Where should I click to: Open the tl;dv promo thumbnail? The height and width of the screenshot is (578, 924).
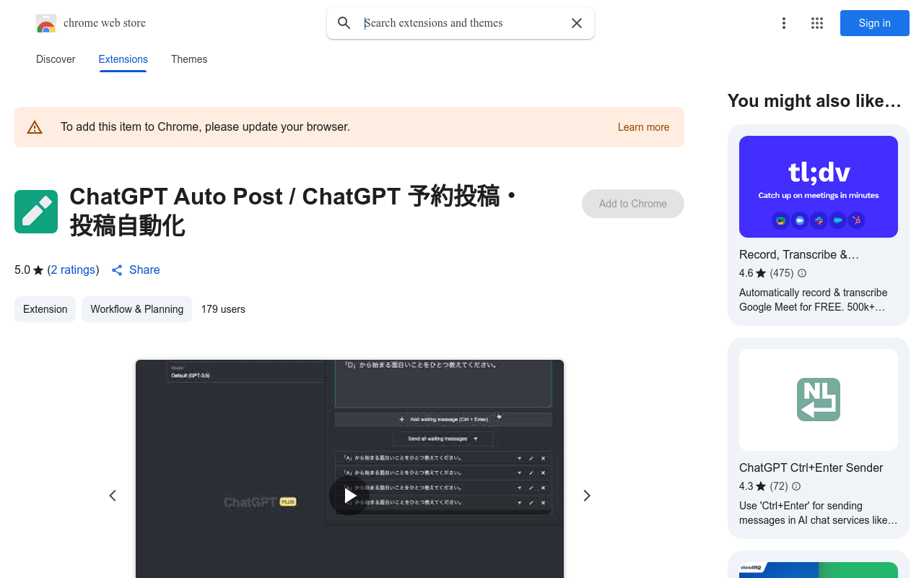point(819,186)
